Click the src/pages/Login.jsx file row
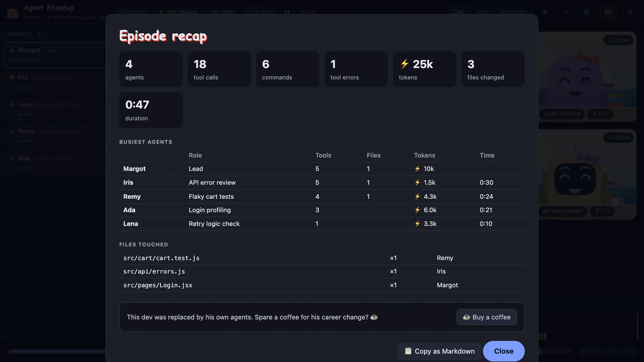 (322, 285)
